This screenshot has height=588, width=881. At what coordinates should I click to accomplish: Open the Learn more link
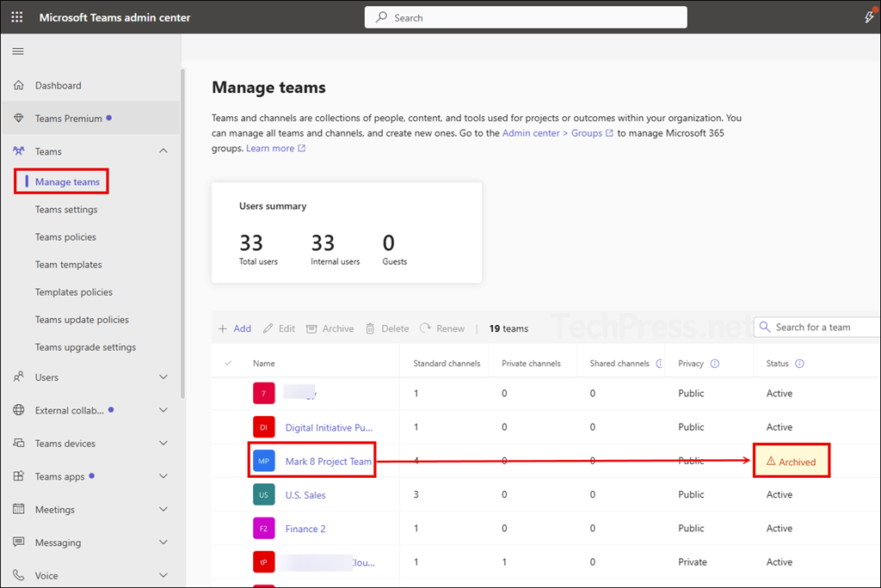point(269,148)
